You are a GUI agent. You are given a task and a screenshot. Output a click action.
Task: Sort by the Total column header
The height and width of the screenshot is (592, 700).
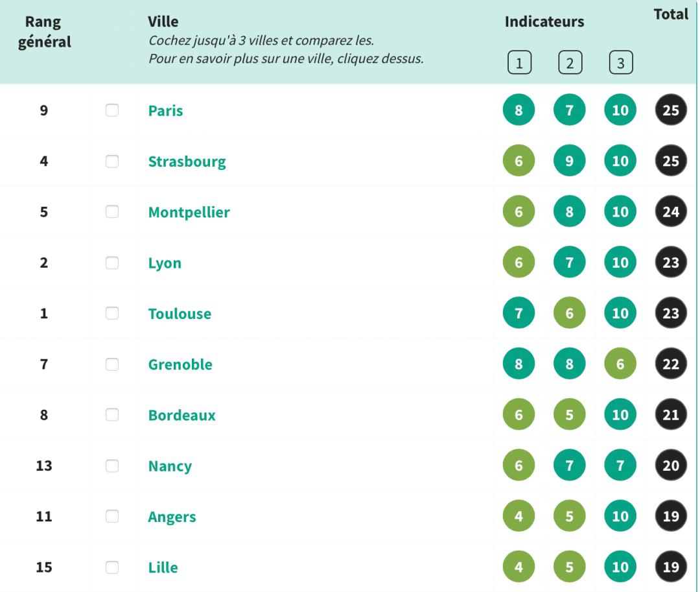tap(671, 16)
